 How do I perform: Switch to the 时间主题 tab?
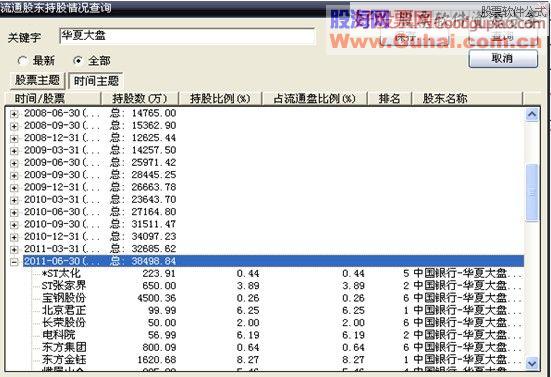96,81
